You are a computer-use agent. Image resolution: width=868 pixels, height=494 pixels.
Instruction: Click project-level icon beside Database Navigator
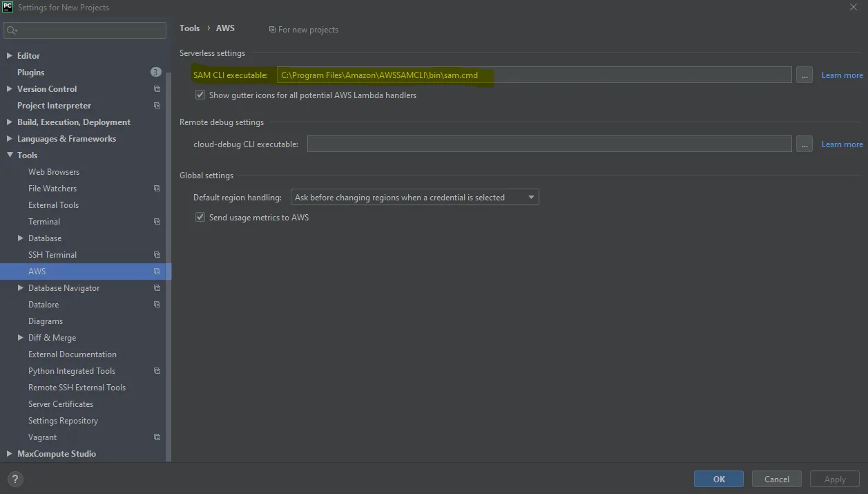[x=157, y=288]
